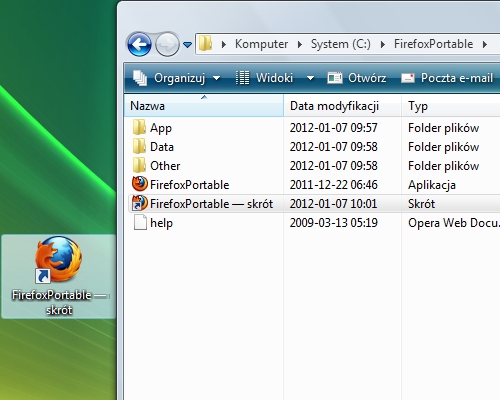The height and width of the screenshot is (400, 500).
Task: Select FirefoxPortable application file name
Action: 190,185
